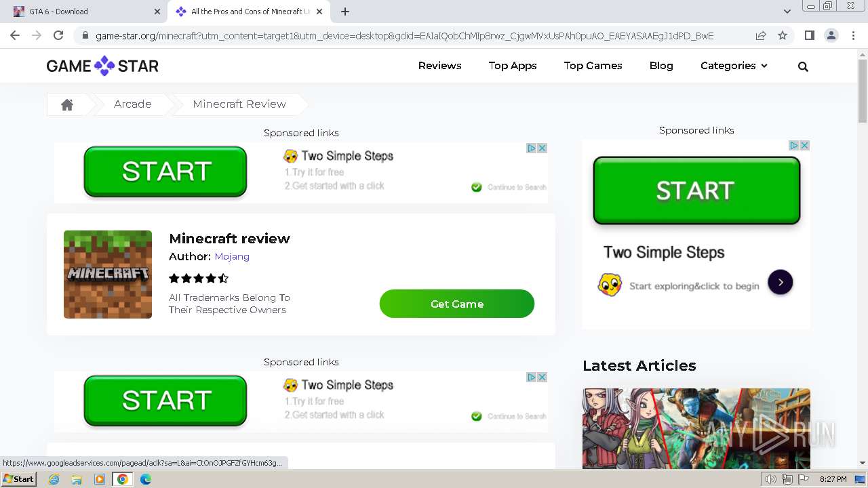Screen dimensions: 868x488
Task: Click the arrow button in sidebar ad
Action: (x=780, y=282)
